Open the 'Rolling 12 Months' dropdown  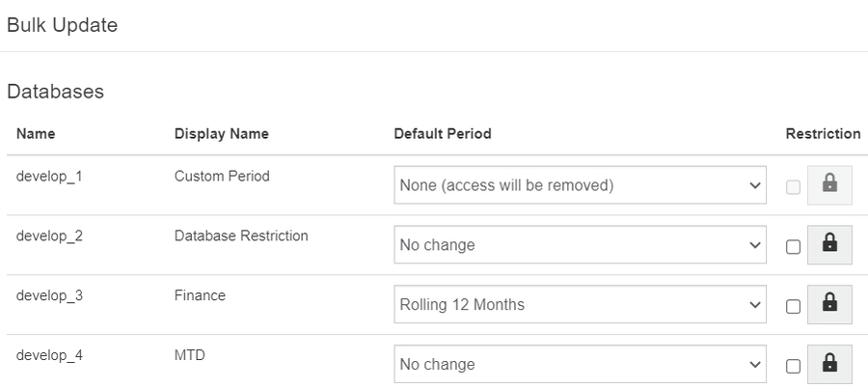[x=580, y=305]
